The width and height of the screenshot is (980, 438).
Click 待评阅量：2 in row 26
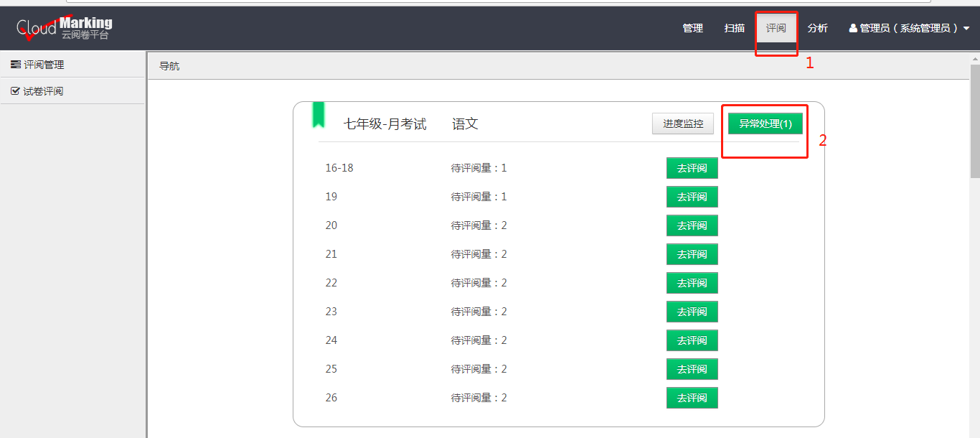pos(479,398)
